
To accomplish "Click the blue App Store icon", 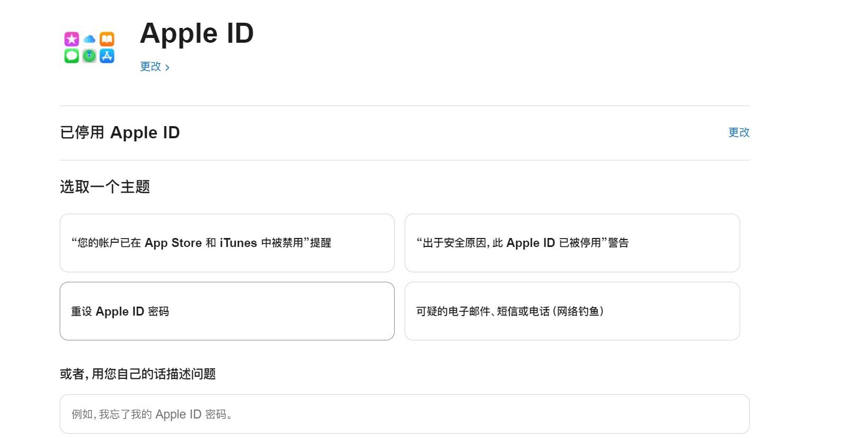I will [107, 56].
